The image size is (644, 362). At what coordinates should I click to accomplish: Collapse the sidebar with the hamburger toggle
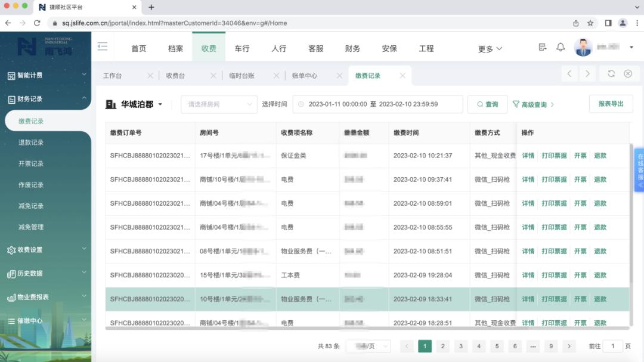point(101,47)
